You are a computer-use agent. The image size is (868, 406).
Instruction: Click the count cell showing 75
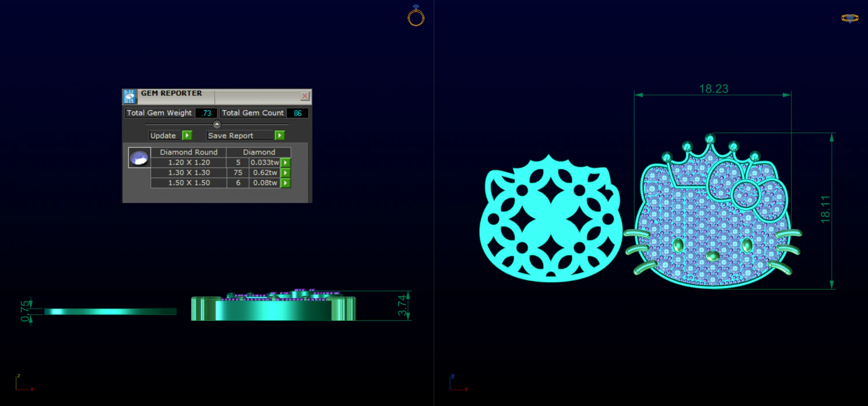pos(238,173)
